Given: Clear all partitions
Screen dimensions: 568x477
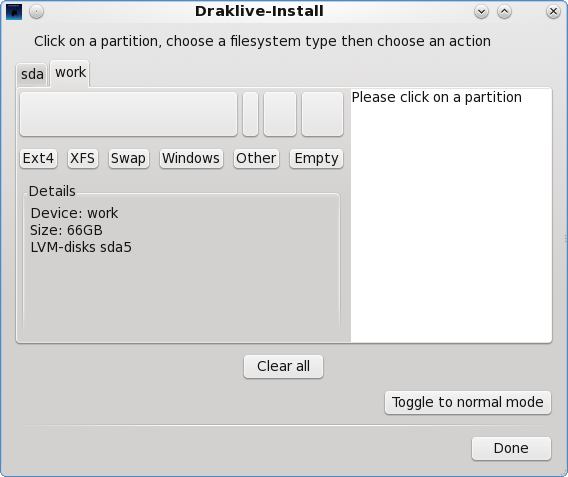Looking at the screenshot, I should tap(283, 367).
